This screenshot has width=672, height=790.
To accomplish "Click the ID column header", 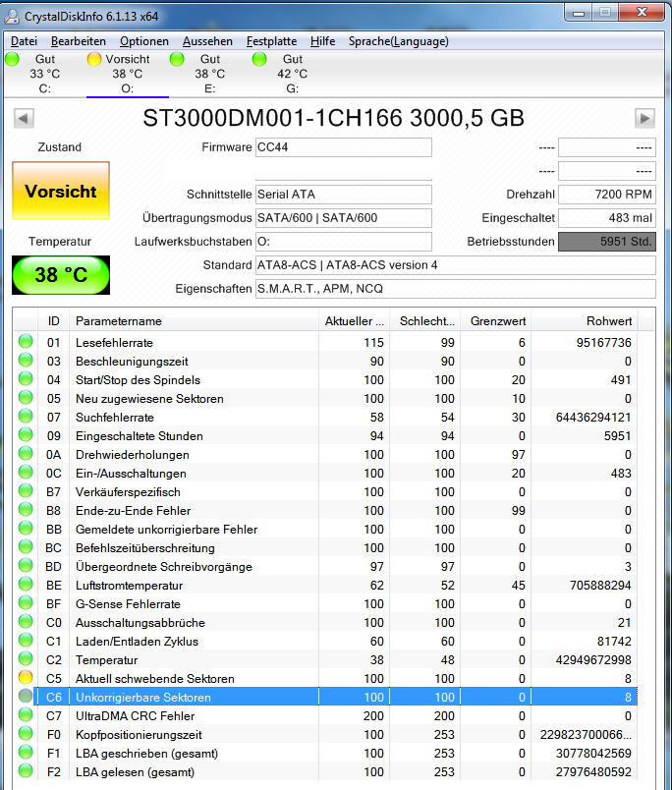I will (53, 321).
